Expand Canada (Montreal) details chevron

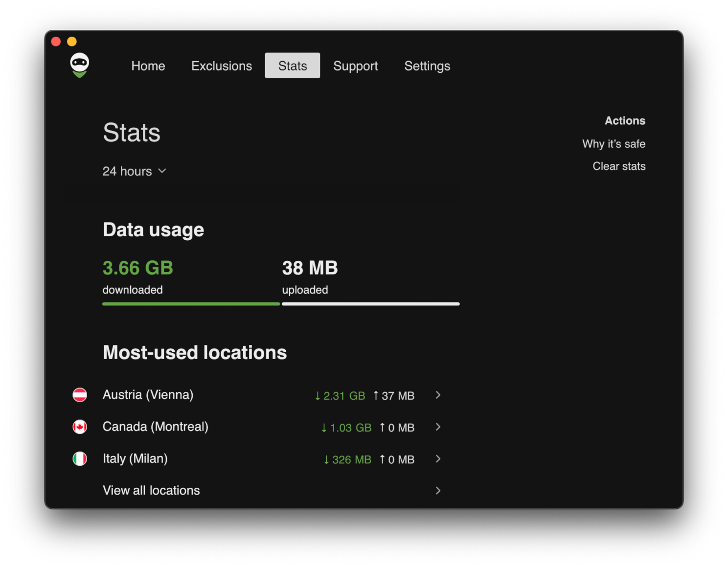coord(438,427)
